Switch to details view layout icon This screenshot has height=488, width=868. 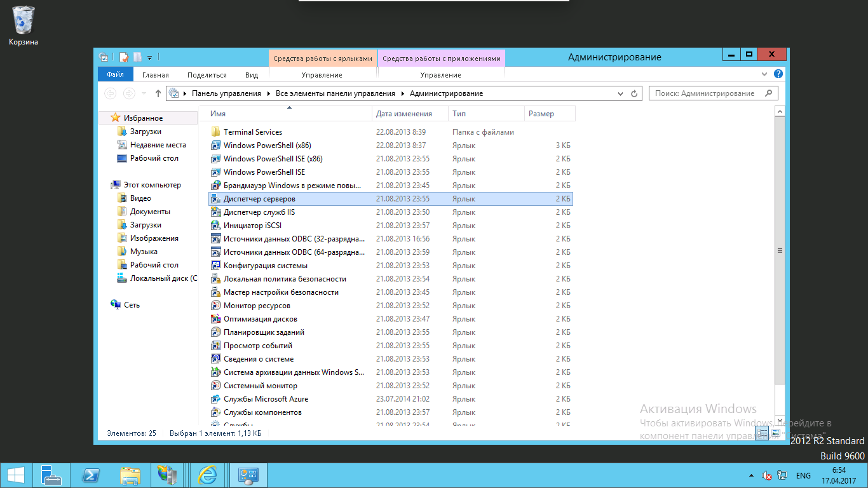763,433
